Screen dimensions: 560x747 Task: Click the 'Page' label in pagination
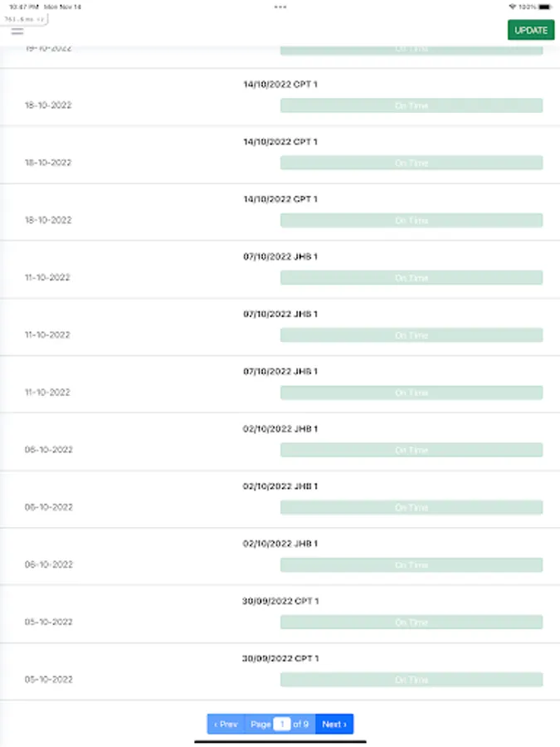pyautogui.click(x=261, y=724)
